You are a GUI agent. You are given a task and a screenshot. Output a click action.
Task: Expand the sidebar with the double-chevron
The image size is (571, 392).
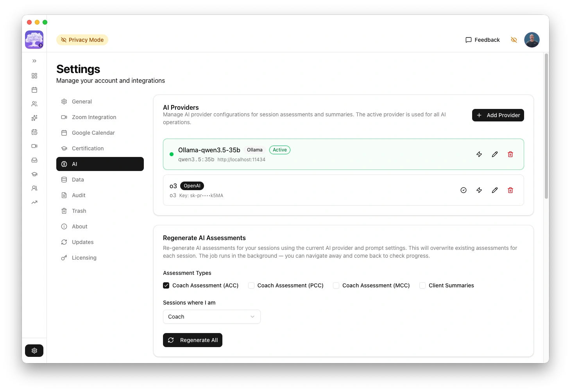[34, 61]
